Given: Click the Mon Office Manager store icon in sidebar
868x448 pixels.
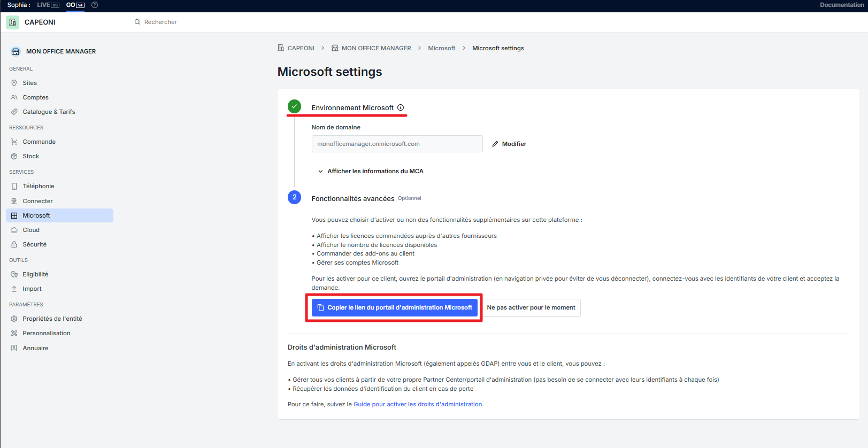Looking at the screenshot, I should pos(16,51).
